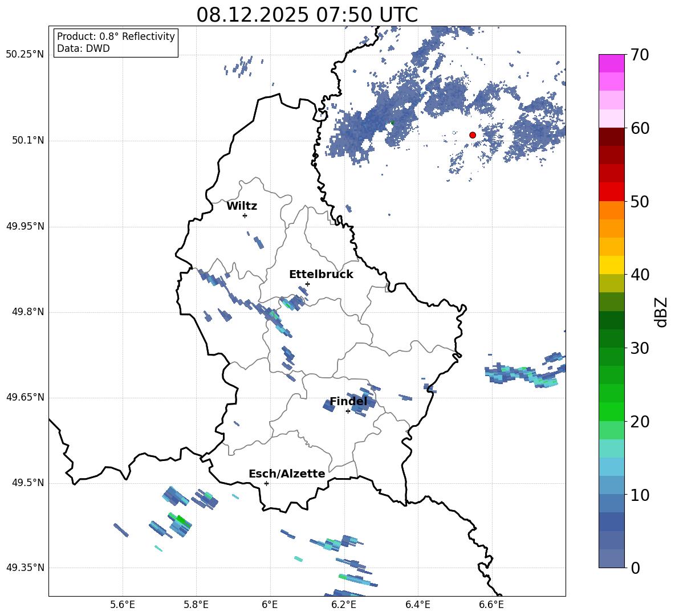Click the cross marker below Ettelbruck

[307, 284]
